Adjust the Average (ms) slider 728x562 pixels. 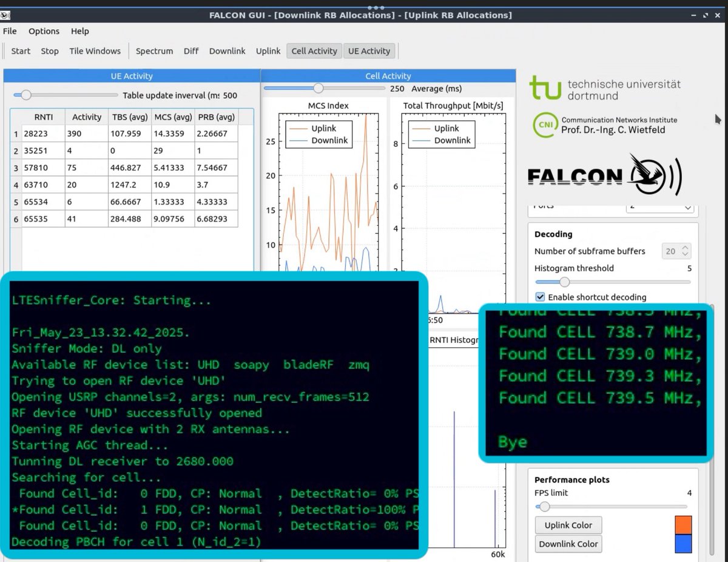pyautogui.click(x=325, y=89)
